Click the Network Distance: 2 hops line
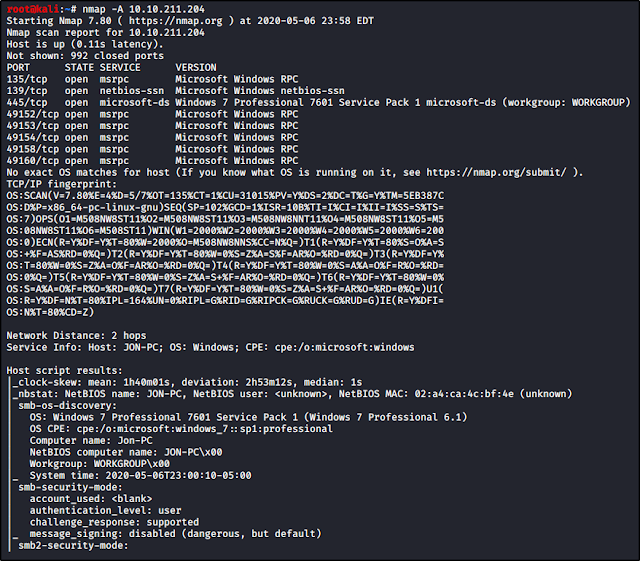Viewport: 640px width, 561px height. [x=76, y=335]
